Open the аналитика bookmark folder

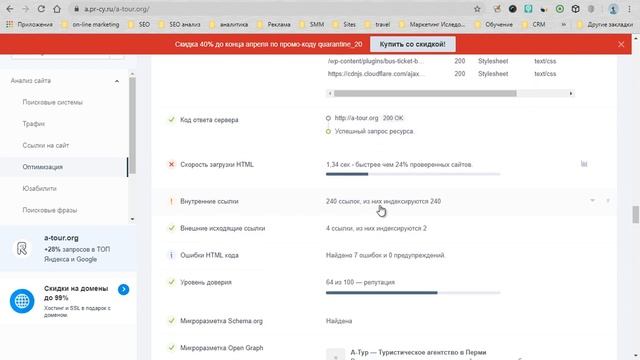click(229, 24)
